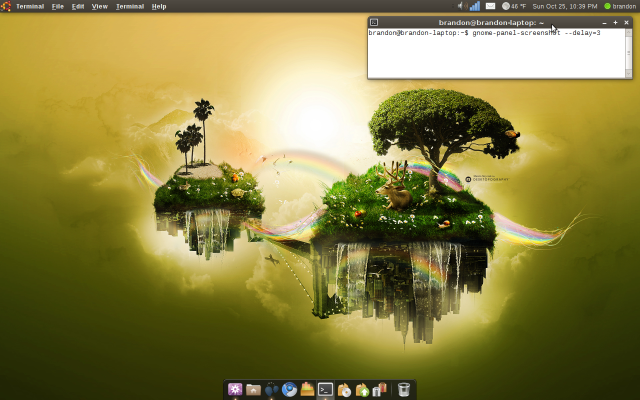This screenshot has height=400, width=640.
Task: Click the terminal window menu icon in the title bar
Action: [374, 22]
